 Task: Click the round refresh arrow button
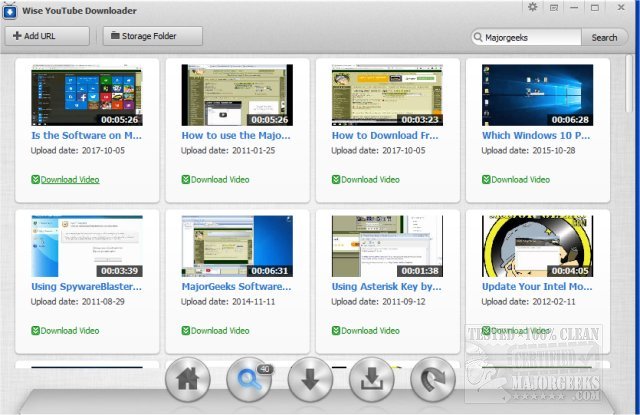[433, 379]
